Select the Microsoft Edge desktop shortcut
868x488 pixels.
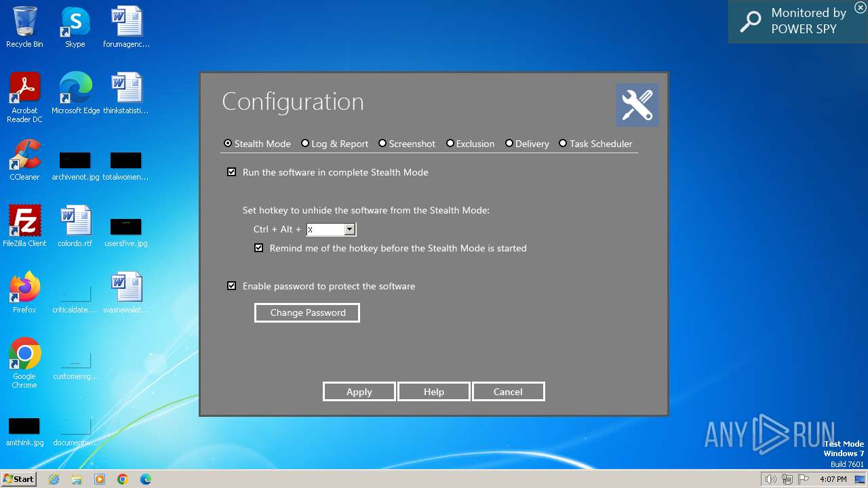(x=75, y=94)
